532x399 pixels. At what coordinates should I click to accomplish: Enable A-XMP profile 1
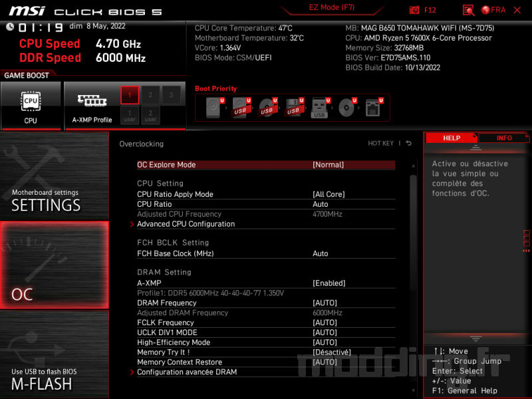130,95
